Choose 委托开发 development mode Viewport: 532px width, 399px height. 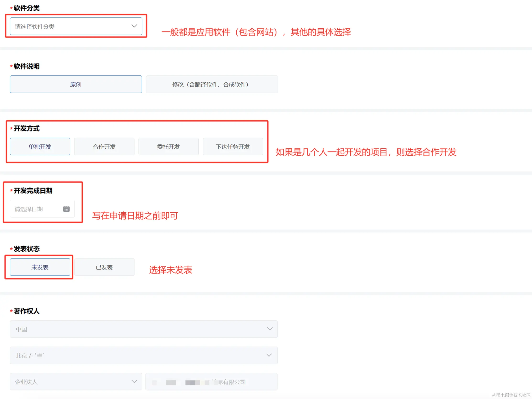pyautogui.click(x=168, y=147)
